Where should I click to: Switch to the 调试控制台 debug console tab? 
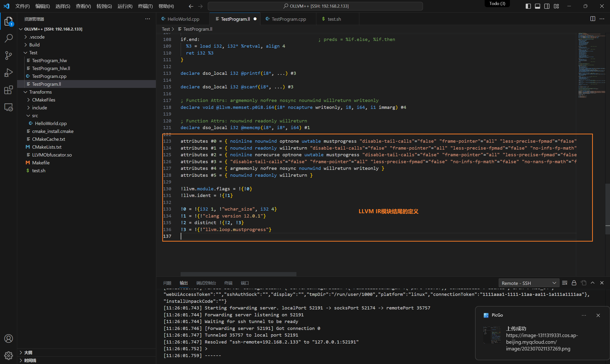coord(206,283)
